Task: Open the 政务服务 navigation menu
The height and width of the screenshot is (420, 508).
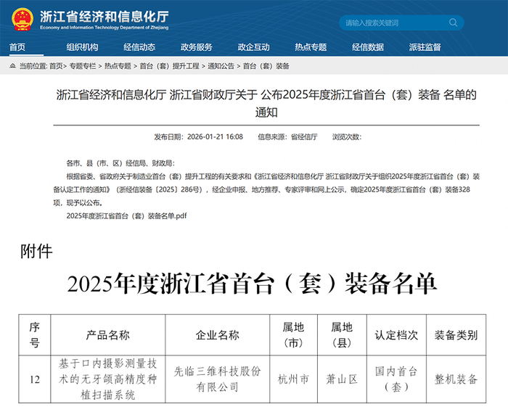Action: point(197,47)
